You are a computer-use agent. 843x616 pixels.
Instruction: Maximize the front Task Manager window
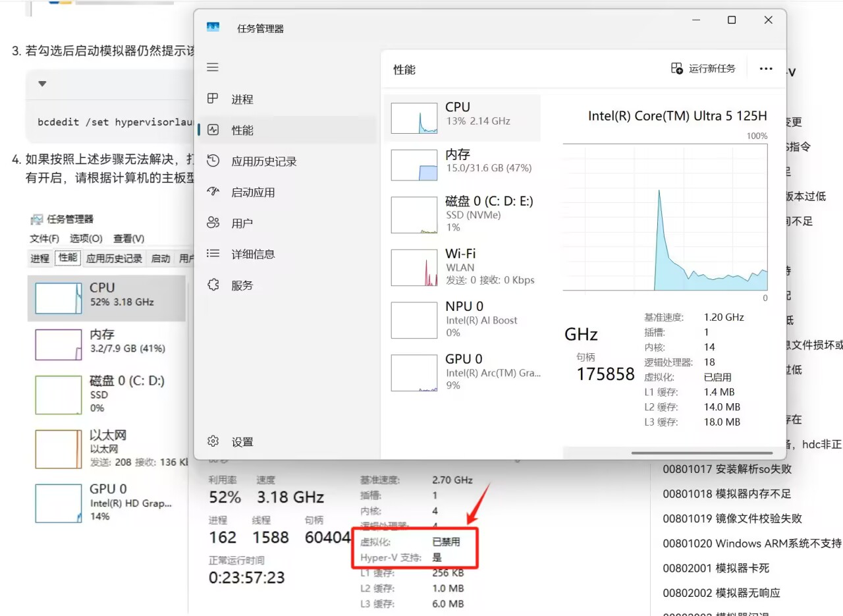pyautogui.click(x=732, y=20)
